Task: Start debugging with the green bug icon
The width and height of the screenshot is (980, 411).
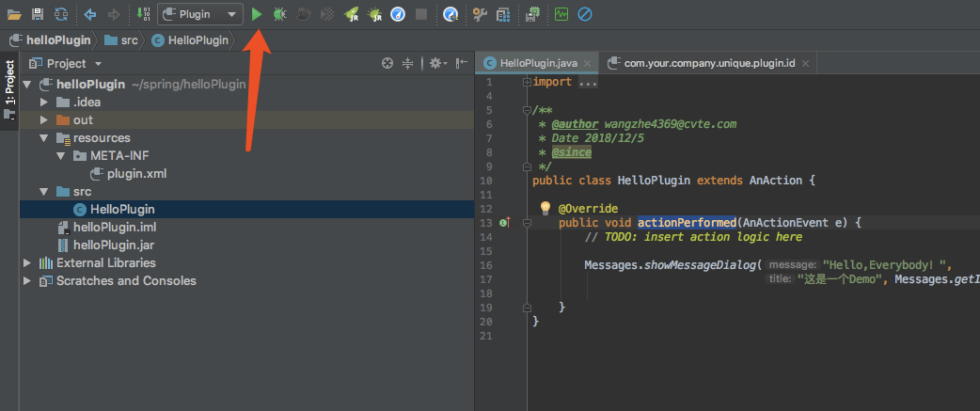Action: [280, 14]
